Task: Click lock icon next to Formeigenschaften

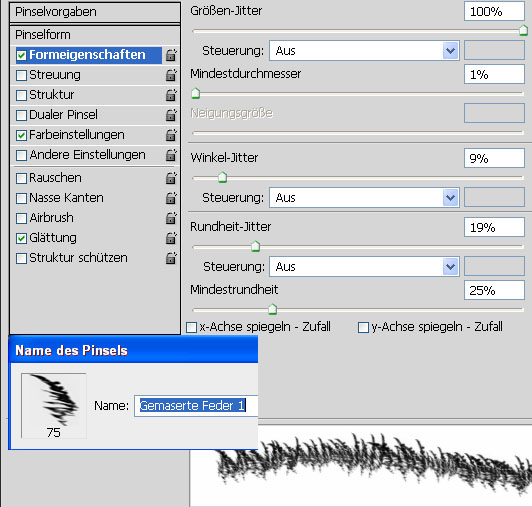Action: point(171,55)
